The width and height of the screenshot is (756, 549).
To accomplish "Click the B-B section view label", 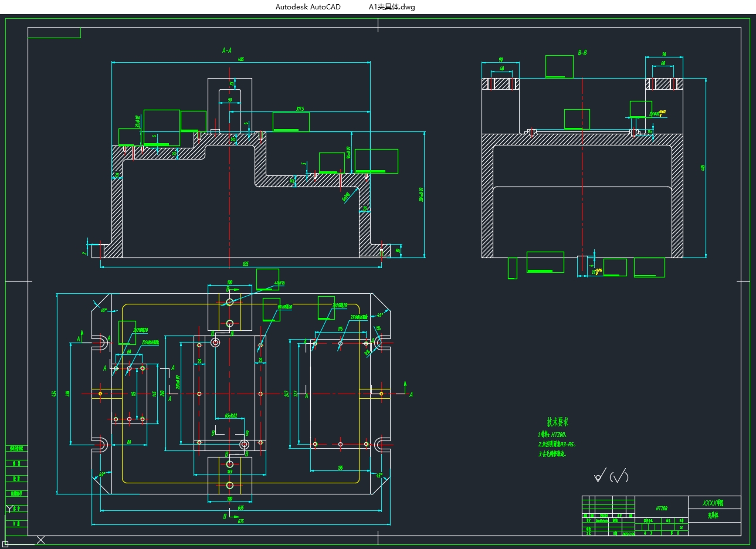I will pyautogui.click(x=582, y=53).
